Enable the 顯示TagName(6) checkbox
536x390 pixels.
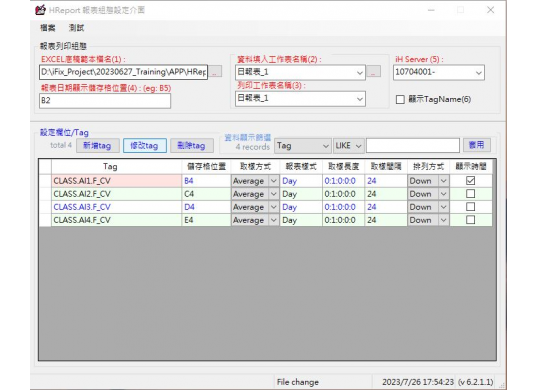(400, 99)
